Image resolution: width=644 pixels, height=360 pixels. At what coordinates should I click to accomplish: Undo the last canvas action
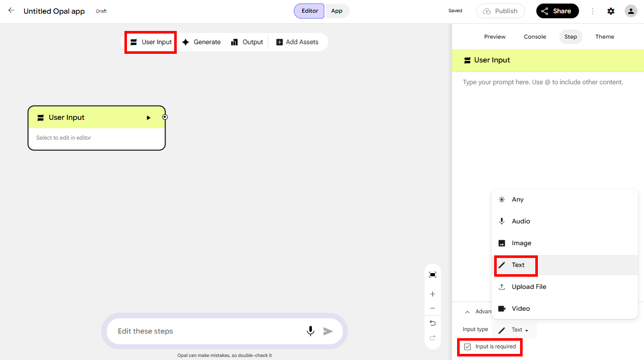(433, 323)
